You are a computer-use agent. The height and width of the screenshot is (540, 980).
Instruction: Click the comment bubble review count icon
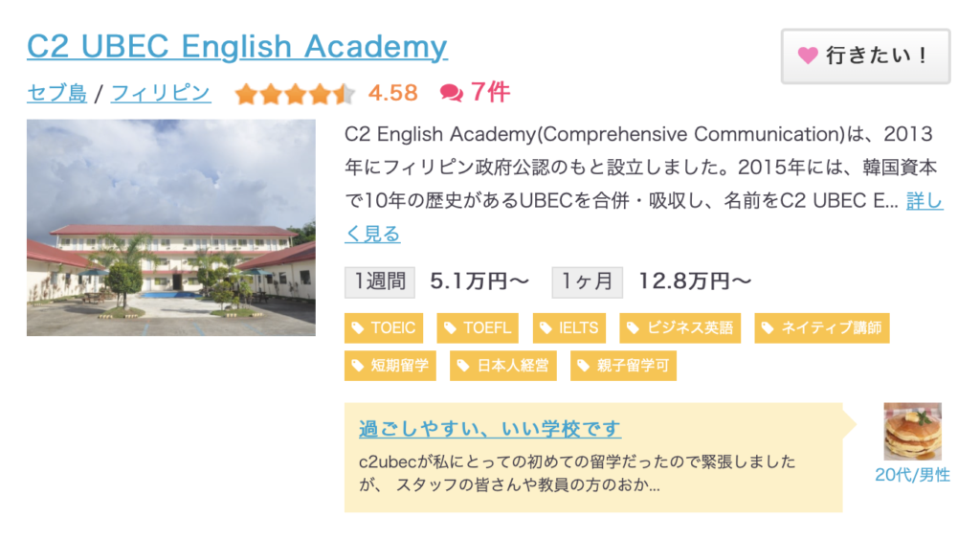pyautogui.click(x=451, y=93)
